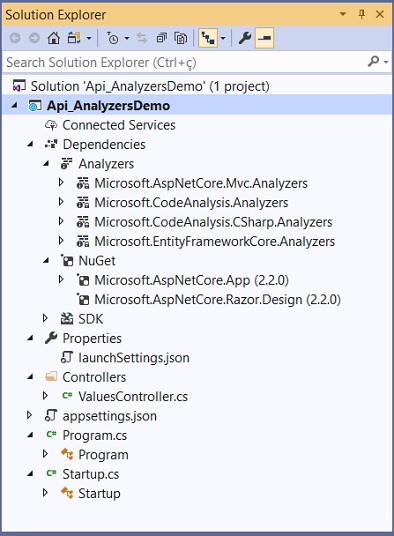This screenshot has height=536, width=394.
Task: Click the search magnifier icon
Action: (x=373, y=62)
